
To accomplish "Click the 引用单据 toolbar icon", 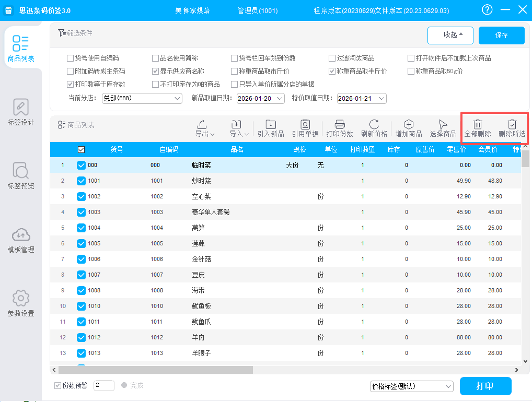I will click(305, 125).
